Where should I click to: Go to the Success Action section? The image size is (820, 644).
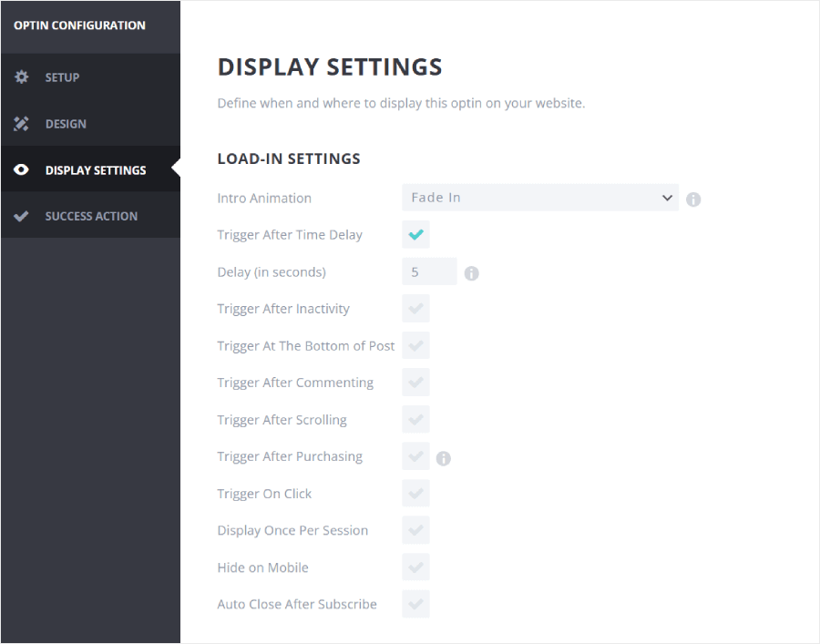tap(91, 215)
